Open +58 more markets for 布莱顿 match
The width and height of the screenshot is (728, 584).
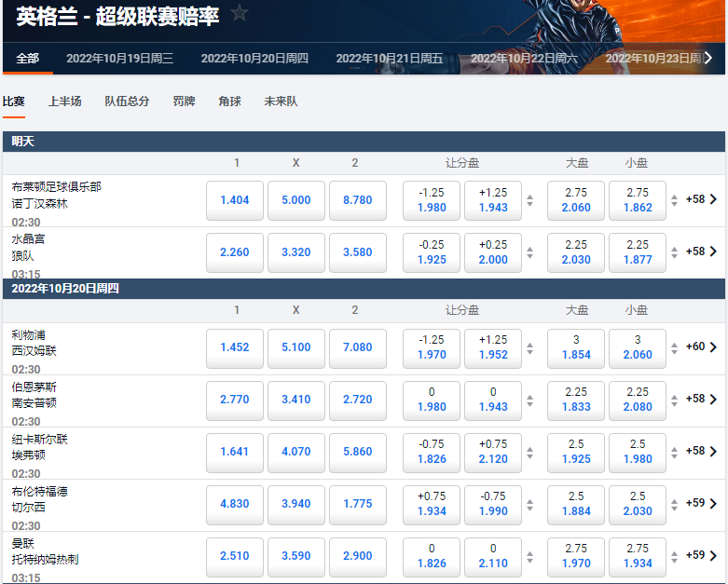tap(701, 199)
